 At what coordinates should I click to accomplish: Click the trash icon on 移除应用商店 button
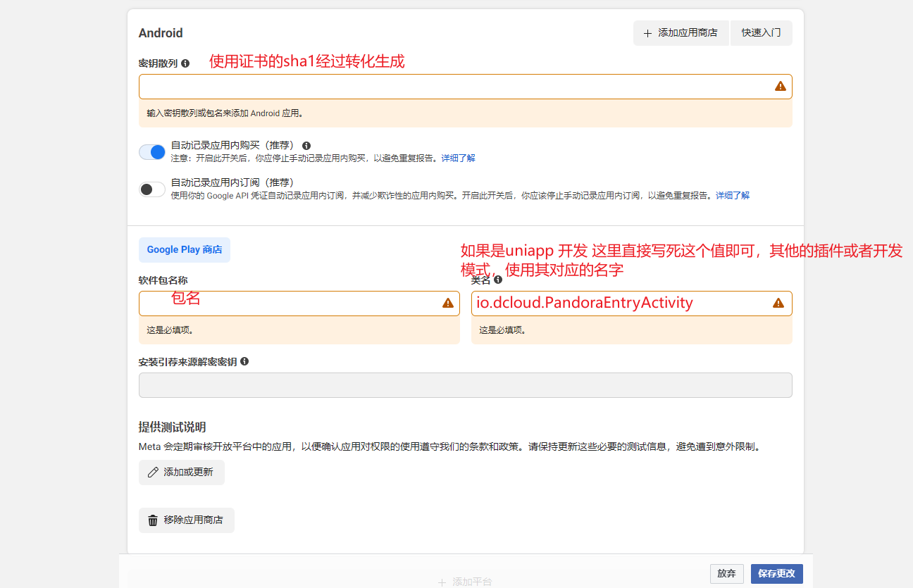152,520
